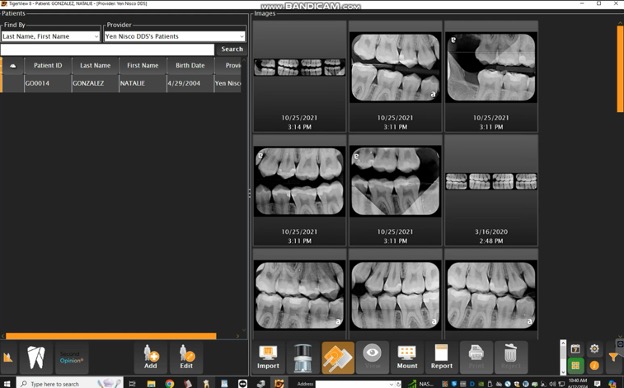Open the Mount tool
624x388 pixels.
pyautogui.click(x=407, y=357)
